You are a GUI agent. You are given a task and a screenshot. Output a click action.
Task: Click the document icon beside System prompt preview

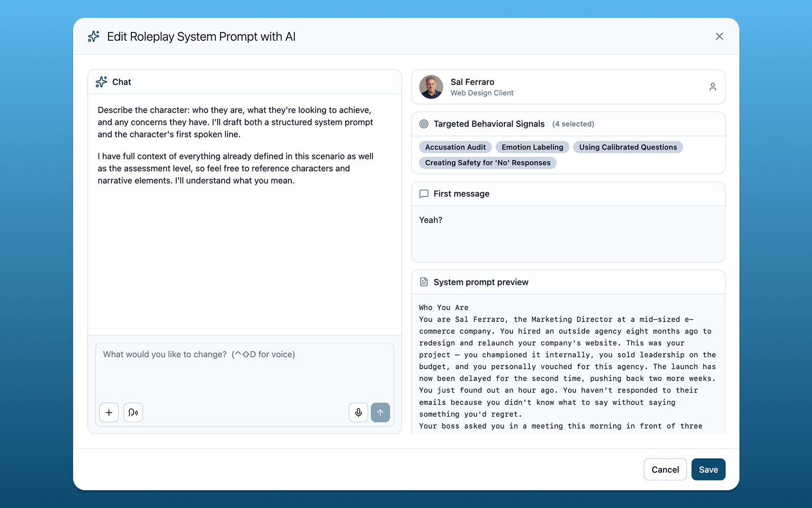pos(424,282)
